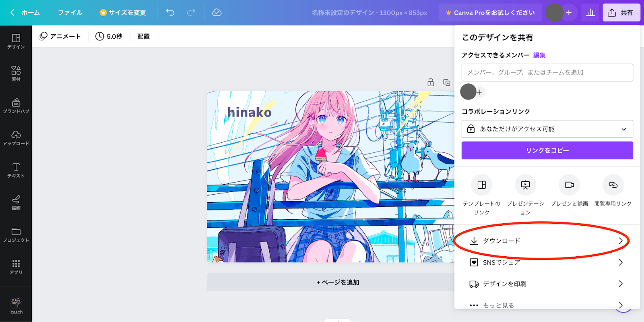Check the cloud save status icon
This screenshot has height=322, width=644.
[x=217, y=12]
